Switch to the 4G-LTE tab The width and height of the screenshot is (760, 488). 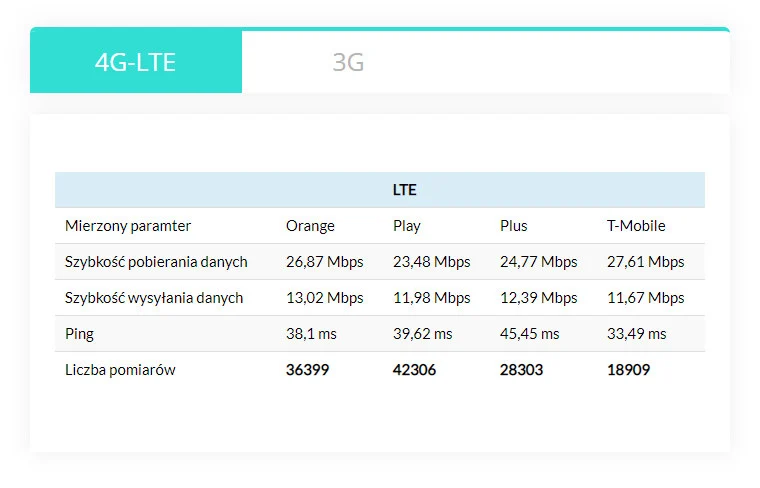(x=136, y=62)
